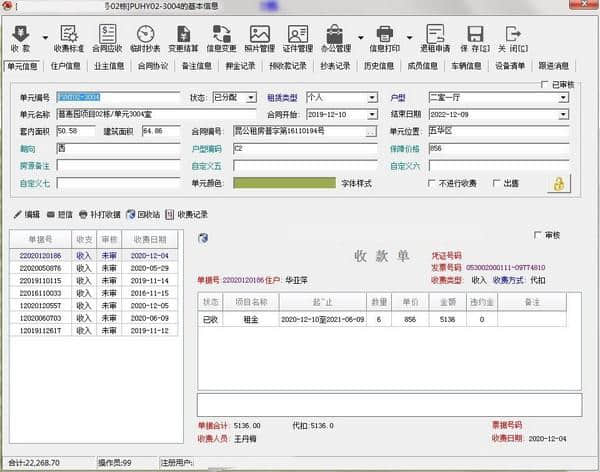This screenshot has width=600, height=472.
Task: Click the 编辑 edit button
Action: (x=27, y=214)
